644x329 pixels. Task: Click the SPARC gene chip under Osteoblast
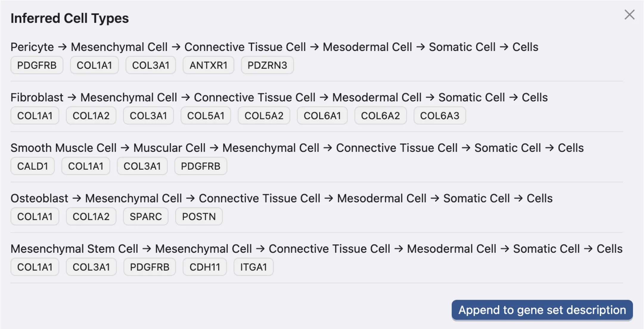click(145, 216)
